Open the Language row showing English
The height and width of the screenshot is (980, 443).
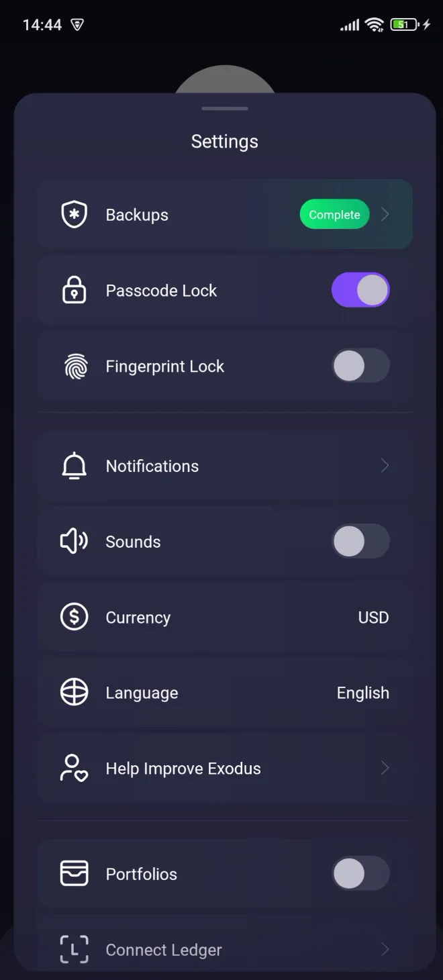click(x=225, y=692)
